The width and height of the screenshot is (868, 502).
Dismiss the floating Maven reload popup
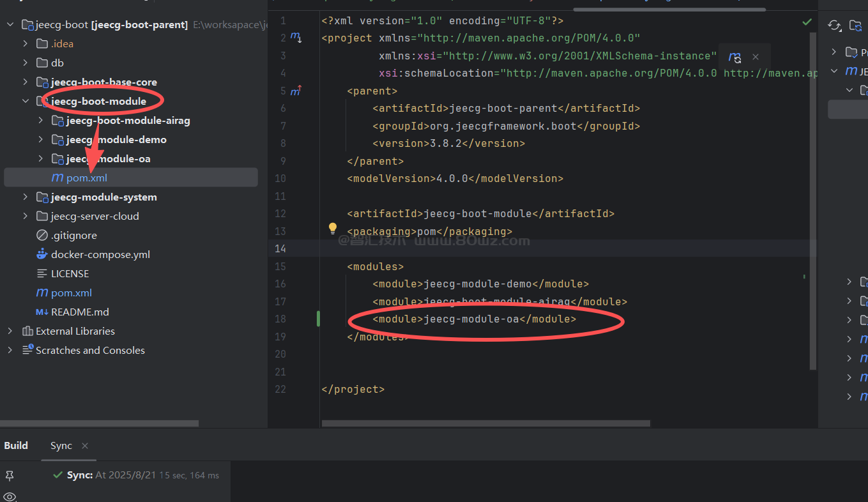click(x=756, y=57)
